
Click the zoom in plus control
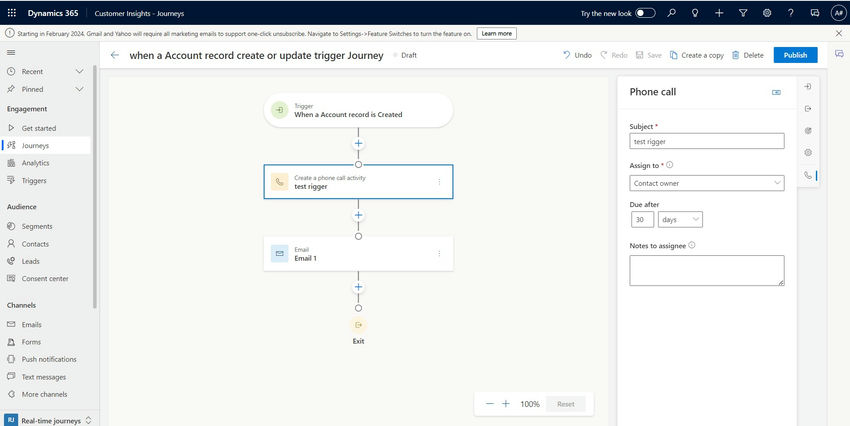[x=506, y=404]
